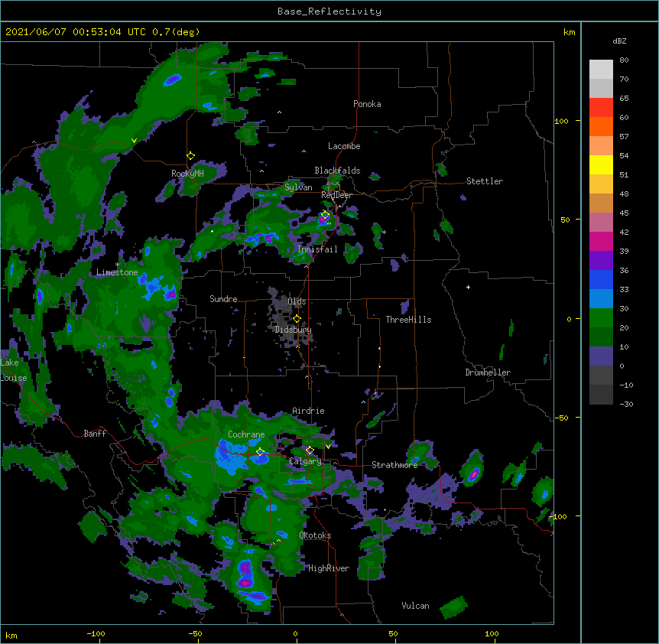Click the Blackfalds town label
The image size is (659, 644).
(337, 171)
